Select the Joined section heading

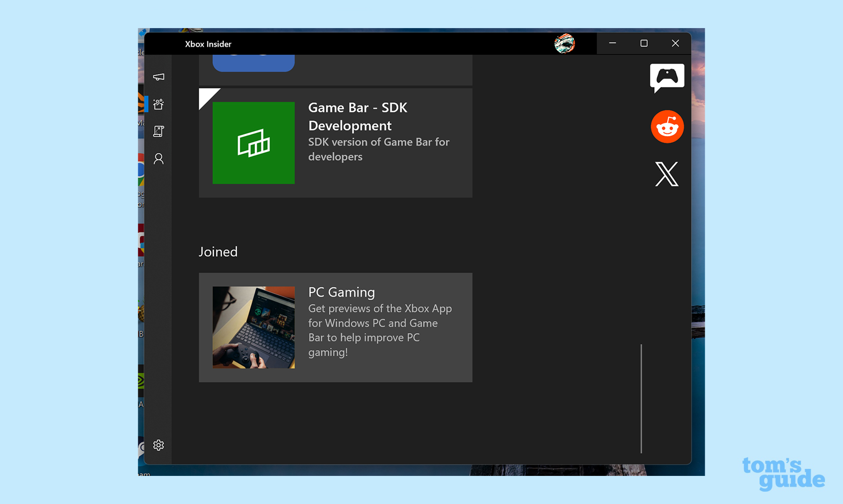218,252
